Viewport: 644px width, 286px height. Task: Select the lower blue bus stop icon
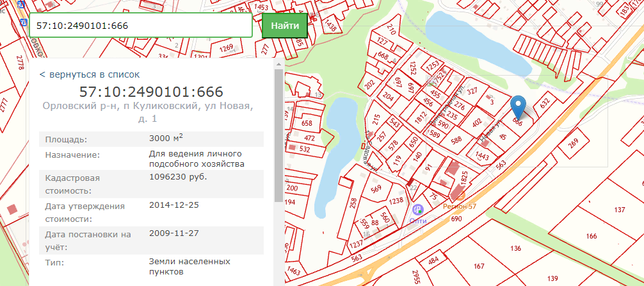point(24,22)
